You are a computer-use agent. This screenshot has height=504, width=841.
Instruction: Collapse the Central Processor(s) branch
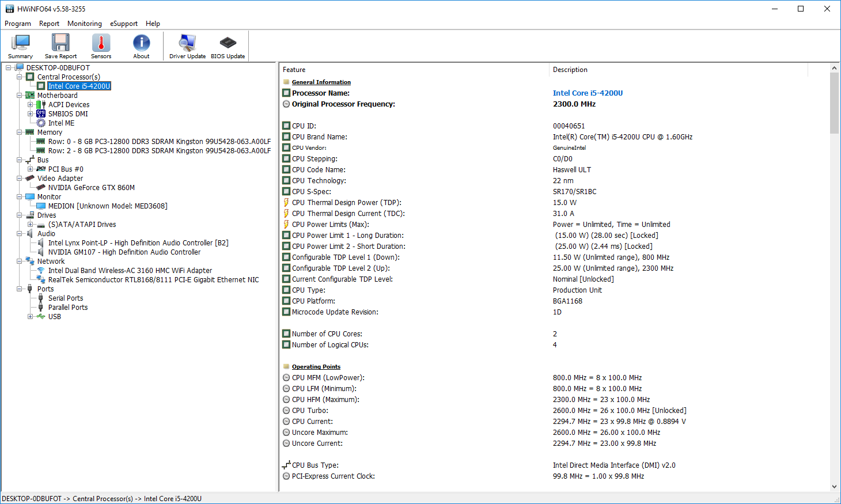pos(20,77)
